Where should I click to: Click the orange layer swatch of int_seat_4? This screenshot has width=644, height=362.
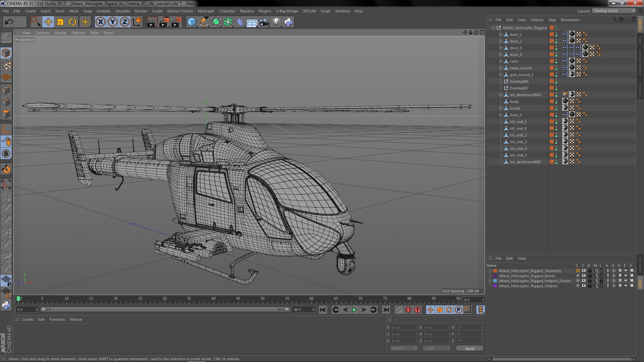[x=551, y=148]
